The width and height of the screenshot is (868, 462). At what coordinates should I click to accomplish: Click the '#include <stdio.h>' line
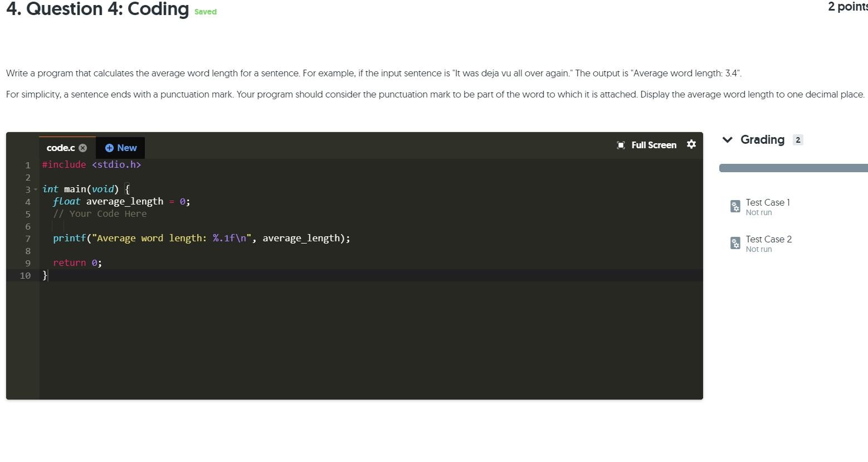pos(91,164)
